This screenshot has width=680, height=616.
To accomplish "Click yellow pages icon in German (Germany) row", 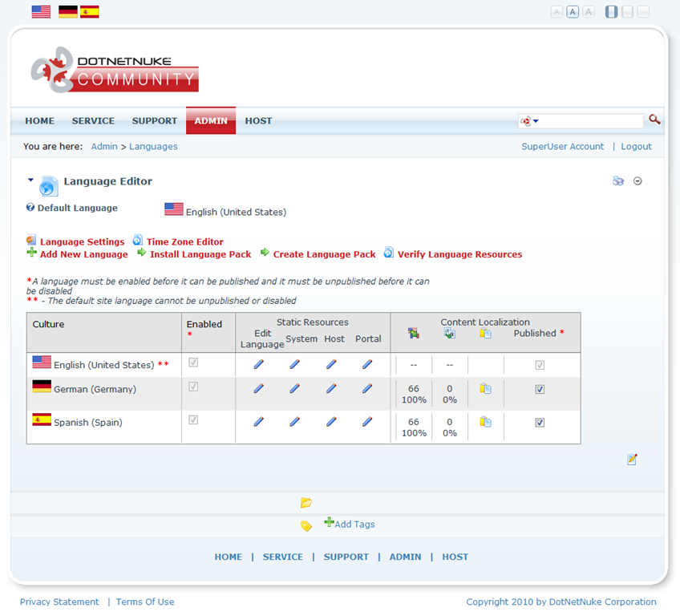I will coord(486,389).
